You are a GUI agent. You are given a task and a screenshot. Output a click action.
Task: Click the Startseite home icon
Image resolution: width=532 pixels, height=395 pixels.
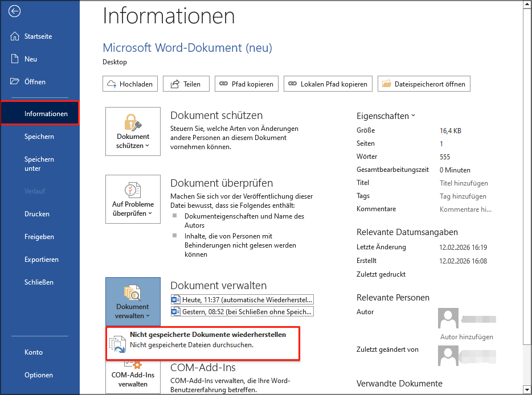(x=15, y=36)
